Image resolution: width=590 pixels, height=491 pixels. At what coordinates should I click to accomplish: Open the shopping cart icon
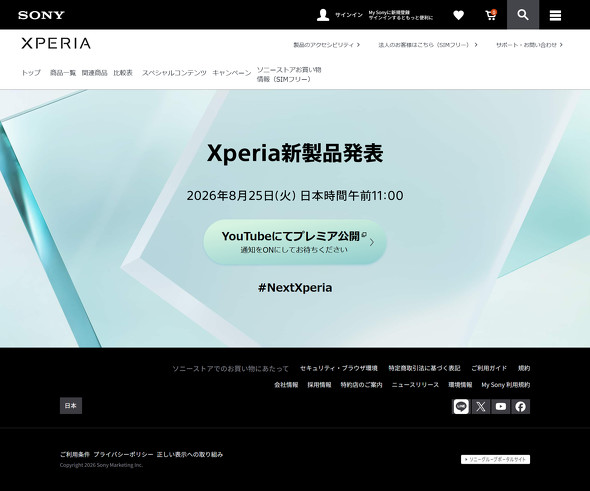pyautogui.click(x=491, y=15)
